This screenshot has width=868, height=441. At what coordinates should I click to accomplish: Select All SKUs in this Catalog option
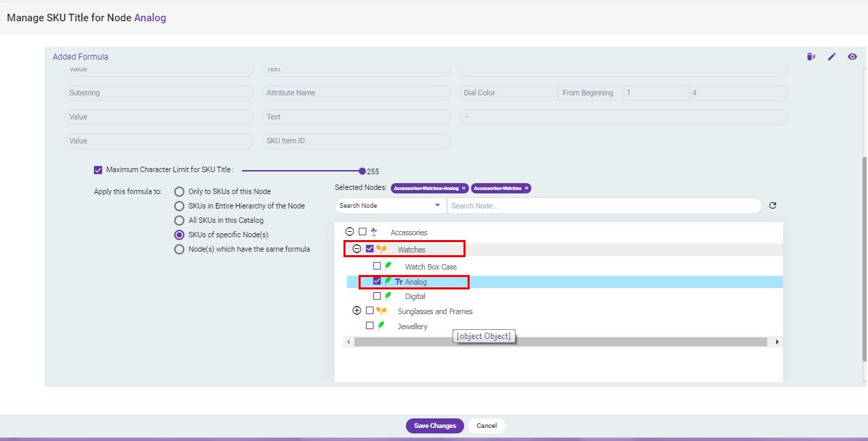(180, 220)
